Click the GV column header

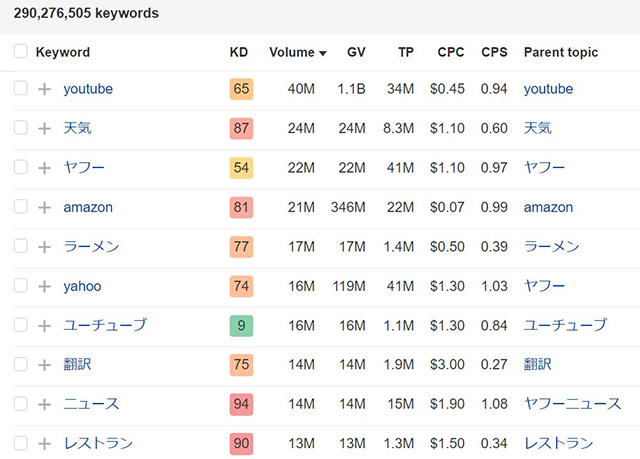coord(356,52)
